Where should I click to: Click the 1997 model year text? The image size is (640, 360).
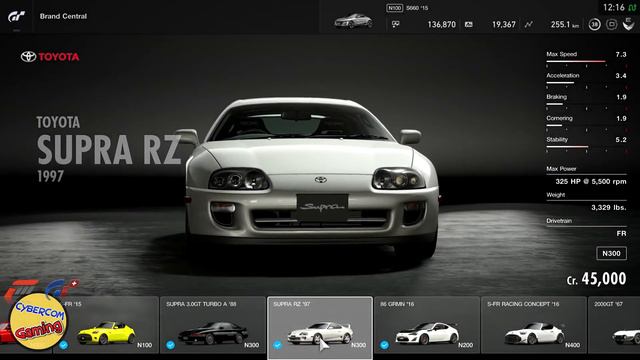[x=51, y=176]
